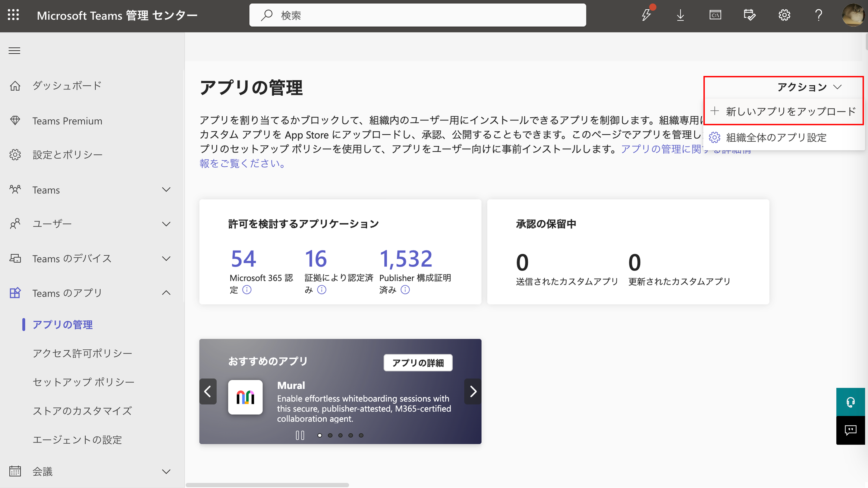Click the Teams people group icon

coord(15,189)
